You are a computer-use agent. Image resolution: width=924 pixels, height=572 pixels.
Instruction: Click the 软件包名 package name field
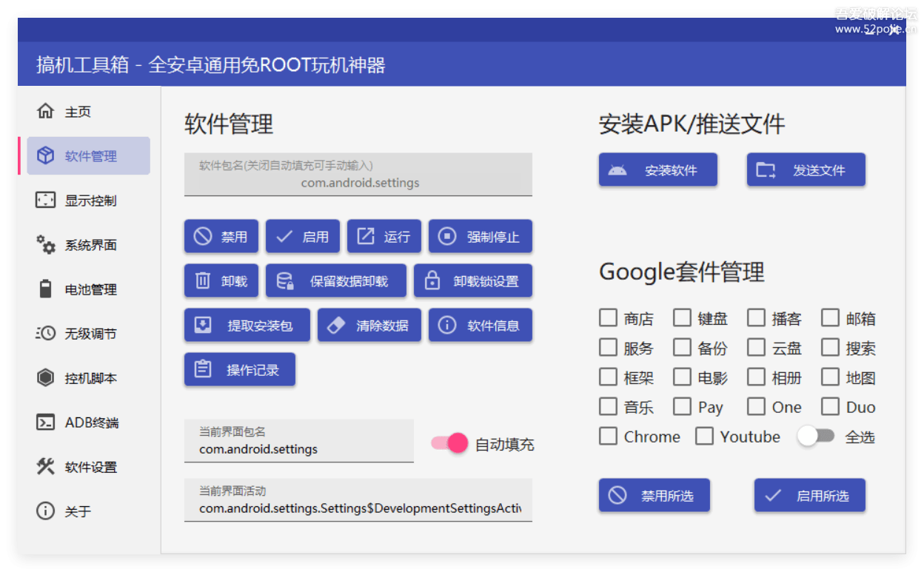(358, 175)
